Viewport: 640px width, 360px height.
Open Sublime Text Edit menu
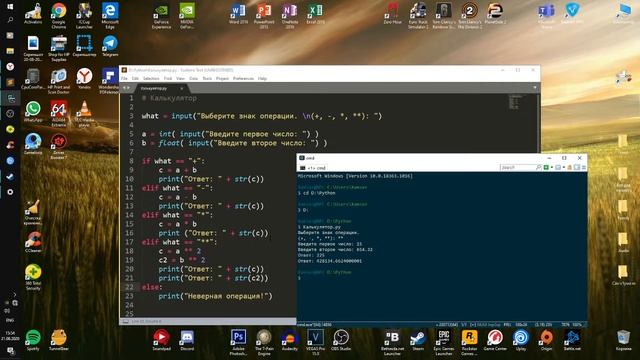135,78
